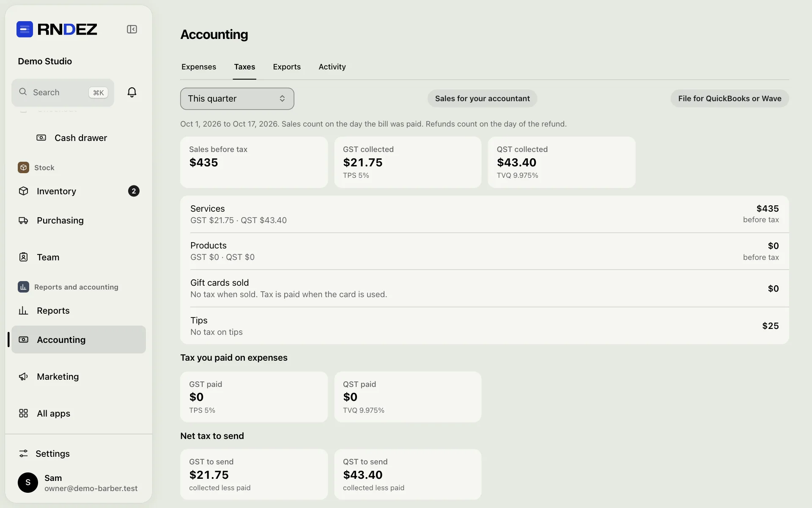This screenshot has height=508, width=812.
Task: Click the All apps grid icon
Action: (x=24, y=413)
